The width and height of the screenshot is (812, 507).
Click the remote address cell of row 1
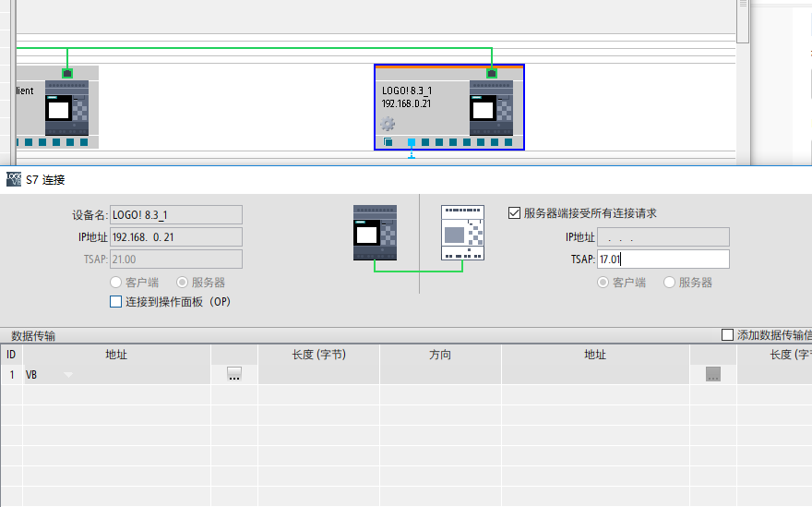(595, 374)
